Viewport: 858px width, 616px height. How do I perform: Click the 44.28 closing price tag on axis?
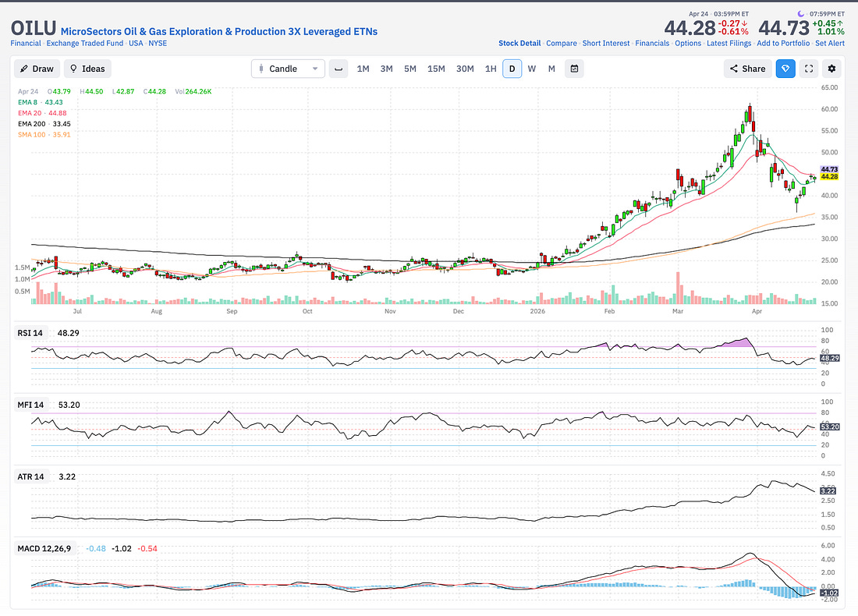829,177
